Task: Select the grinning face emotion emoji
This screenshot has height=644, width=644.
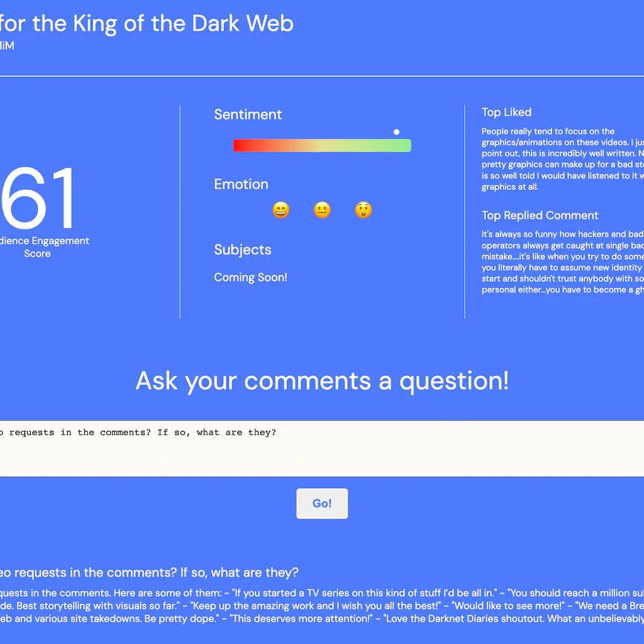Action: [280, 210]
